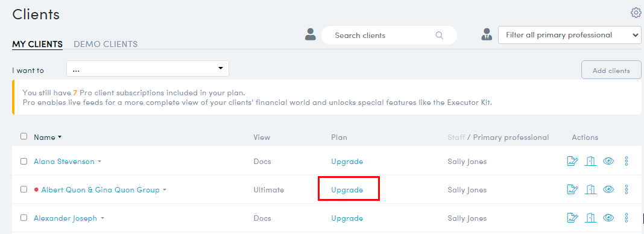Open three-dot menu for Albert Quon group
Image resolution: width=644 pixels, height=234 pixels.
coord(627,189)
